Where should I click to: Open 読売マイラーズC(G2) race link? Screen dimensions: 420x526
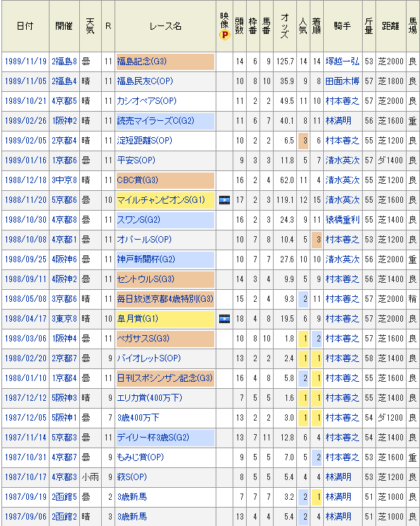(156, 121)
